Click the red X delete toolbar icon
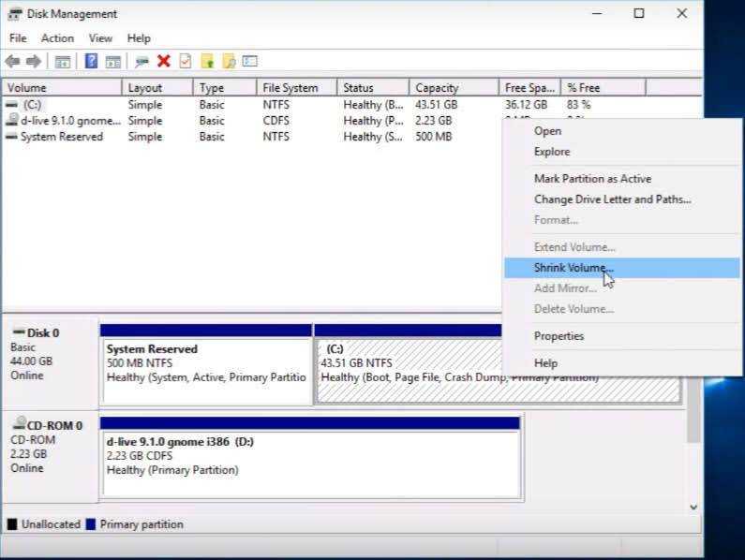Image resolution: width=745 pixels, height=560 pixels. click(164, 61)
